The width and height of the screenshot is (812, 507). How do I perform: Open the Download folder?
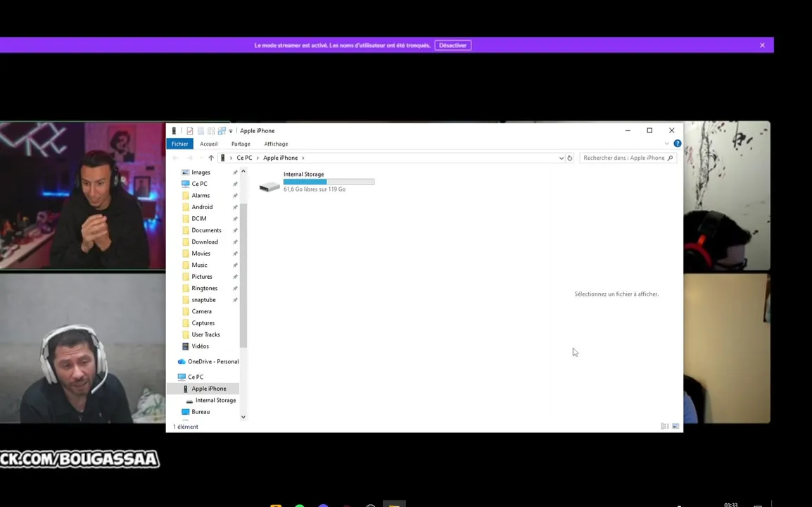(205, 242)
